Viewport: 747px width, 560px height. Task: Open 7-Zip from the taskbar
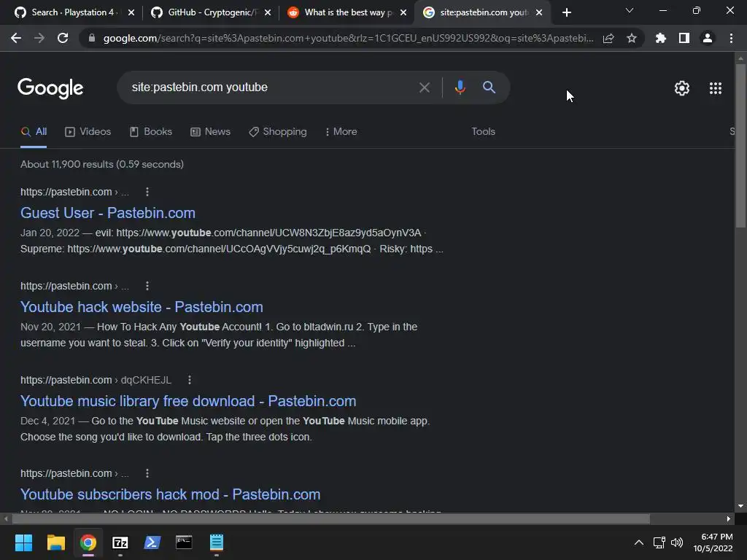(x=120, y=542)
